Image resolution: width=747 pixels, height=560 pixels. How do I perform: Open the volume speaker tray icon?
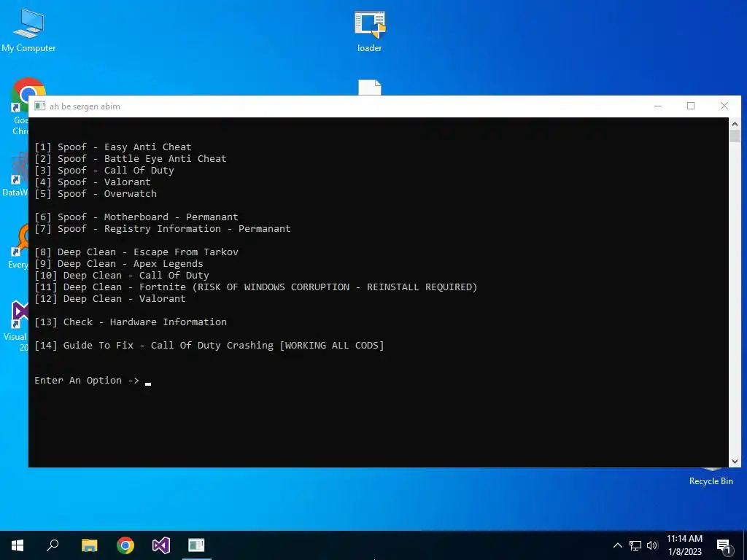(652, 545)
